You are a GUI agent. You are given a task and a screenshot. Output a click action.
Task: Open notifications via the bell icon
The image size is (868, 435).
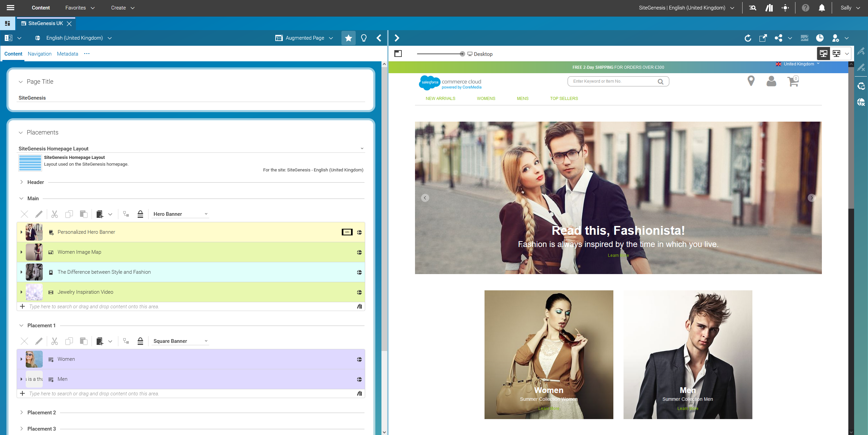pyautogui.click(x=822, y=7)
